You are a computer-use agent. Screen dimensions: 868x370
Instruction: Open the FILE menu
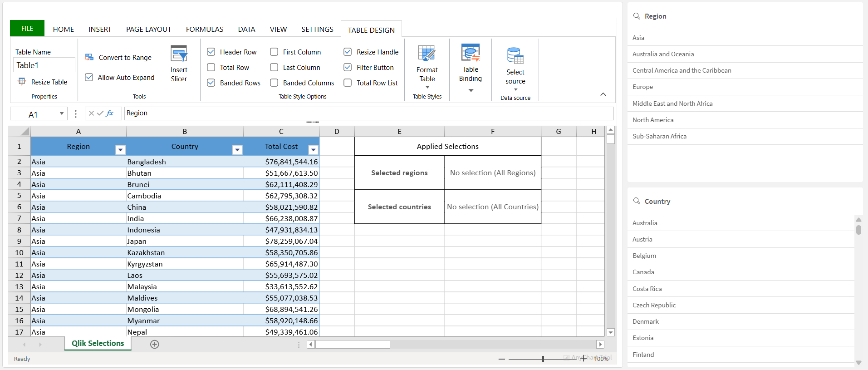tap(27, 28)
